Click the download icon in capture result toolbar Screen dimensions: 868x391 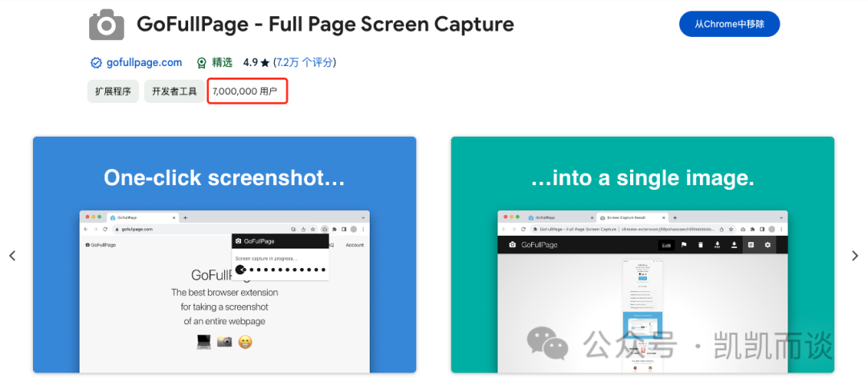tap(734, 245)
